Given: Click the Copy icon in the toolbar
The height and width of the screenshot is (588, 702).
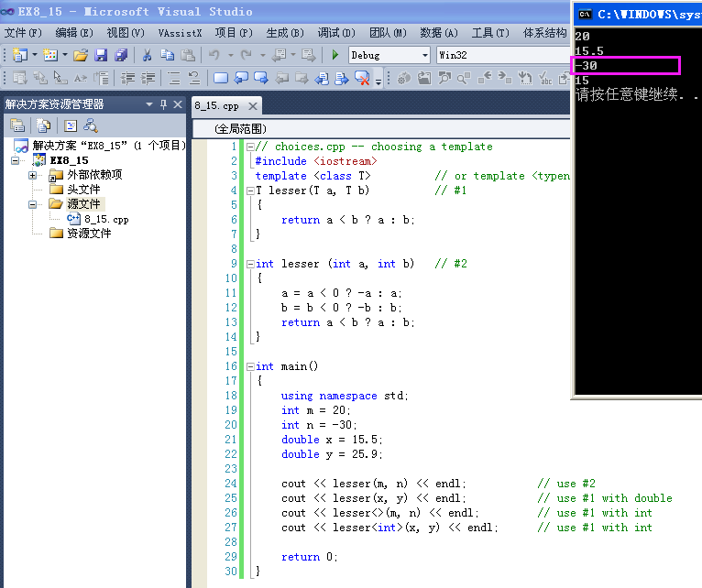Looking at the screenshot, I should [x=168, y=55].
